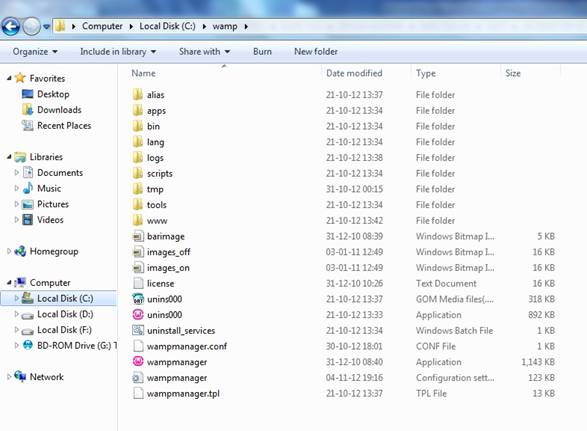Open the Organize menu
587x431 pixels.
tap(35, 52)
